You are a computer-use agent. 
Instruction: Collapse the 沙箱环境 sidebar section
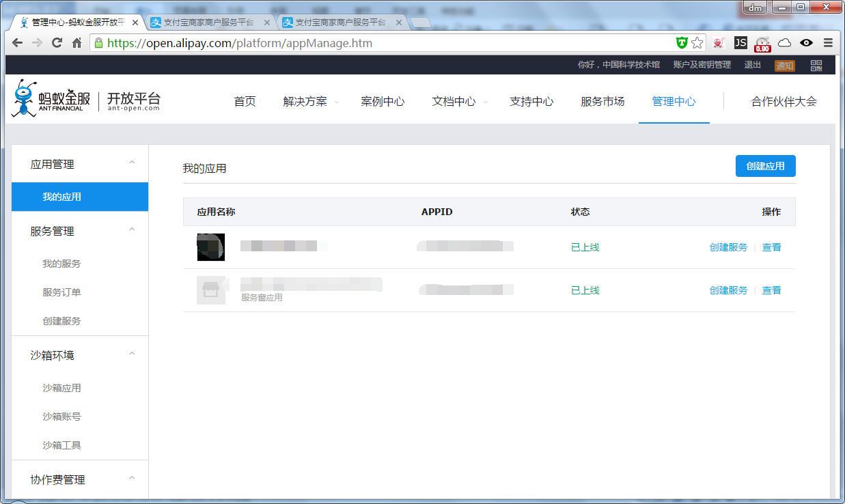tap(132, 354)
